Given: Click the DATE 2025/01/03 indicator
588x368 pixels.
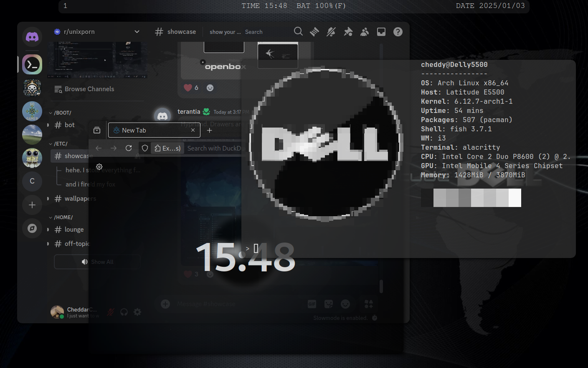Looking at the screenshot, I should (x=490, y=6).
